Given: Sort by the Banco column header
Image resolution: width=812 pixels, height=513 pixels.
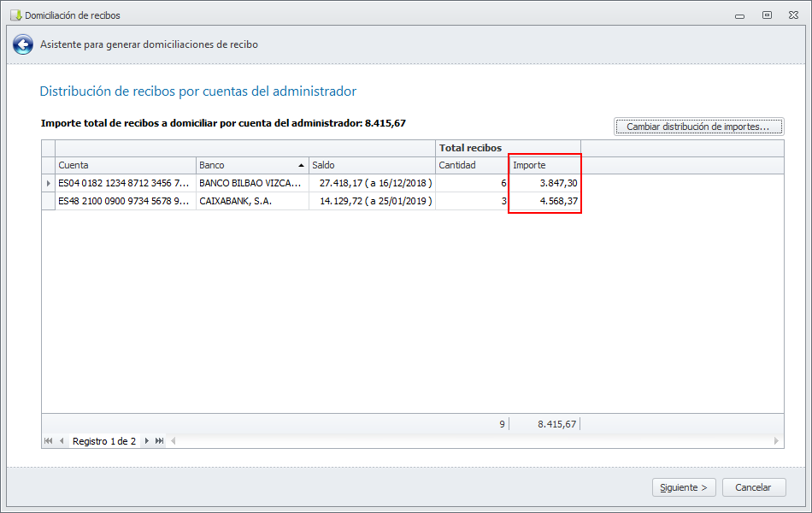Looking at the screenshot, I should [252, 165].
